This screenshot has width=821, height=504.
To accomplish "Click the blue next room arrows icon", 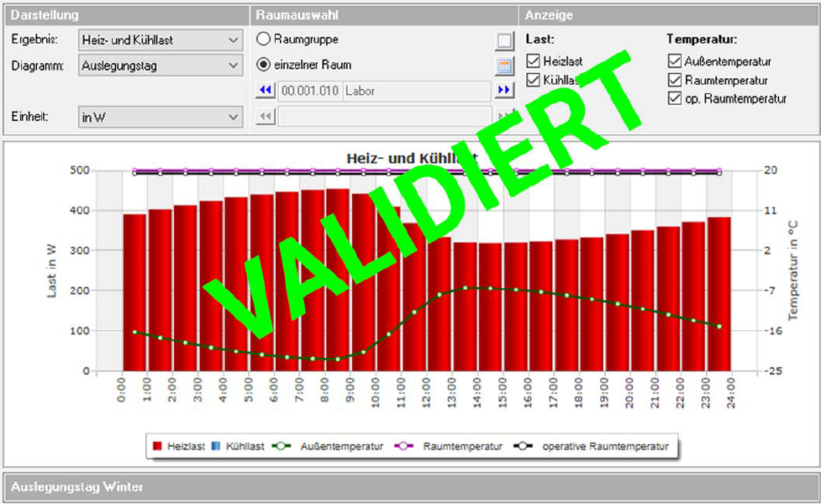I will 504,90.
